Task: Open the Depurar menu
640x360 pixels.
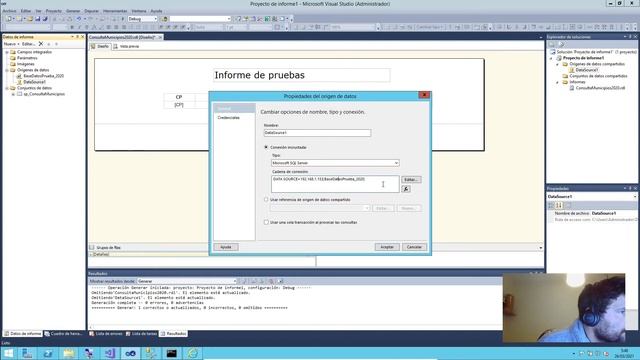Action: [x=91, y=11]
